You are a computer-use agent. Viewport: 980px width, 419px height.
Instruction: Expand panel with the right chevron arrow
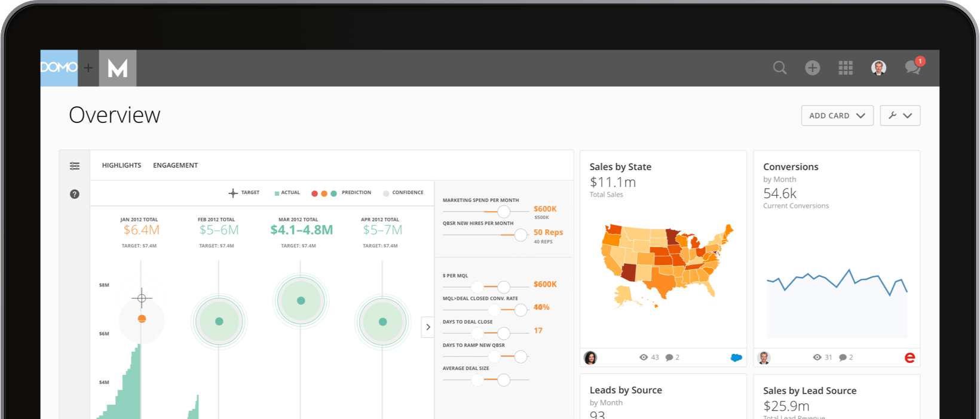[428, 327]
